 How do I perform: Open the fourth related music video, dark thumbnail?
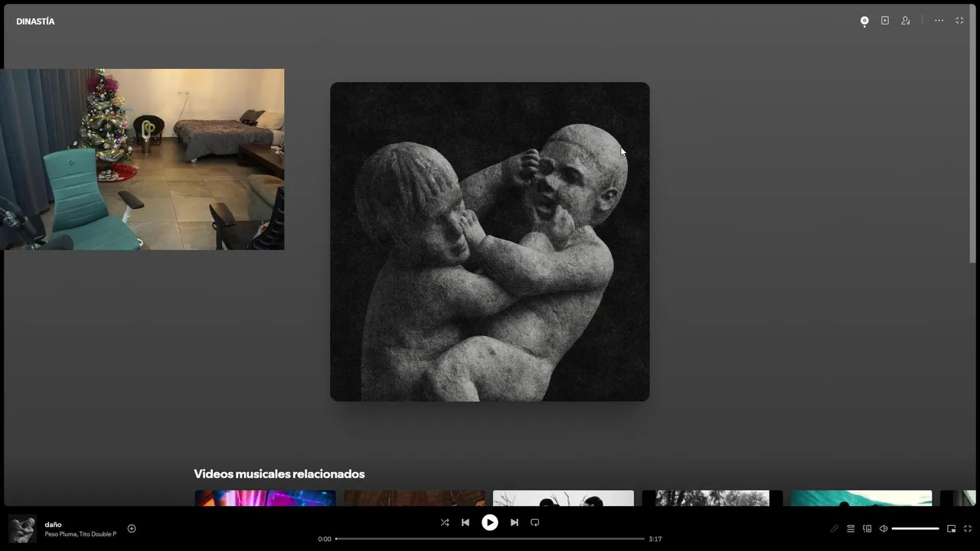click(713, 498)
